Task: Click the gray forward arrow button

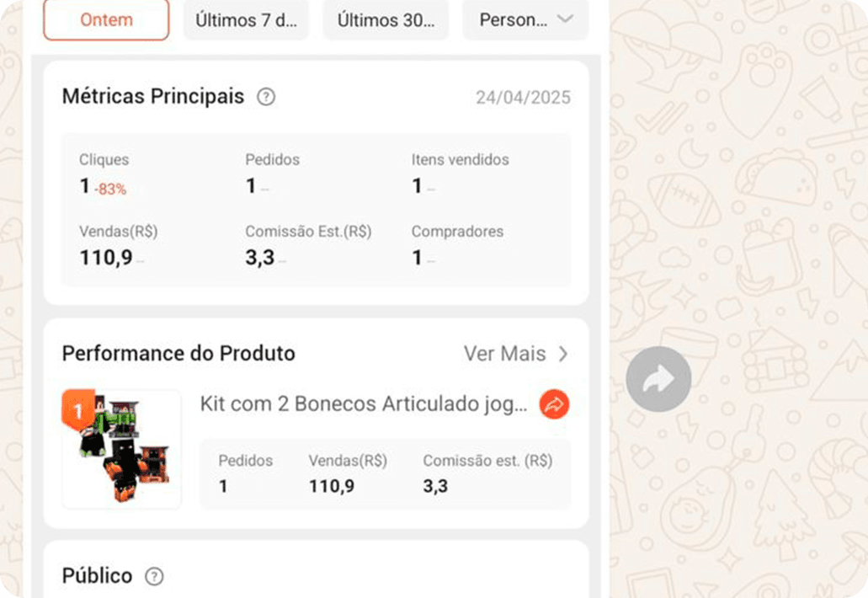Action: tap(658, 379)
